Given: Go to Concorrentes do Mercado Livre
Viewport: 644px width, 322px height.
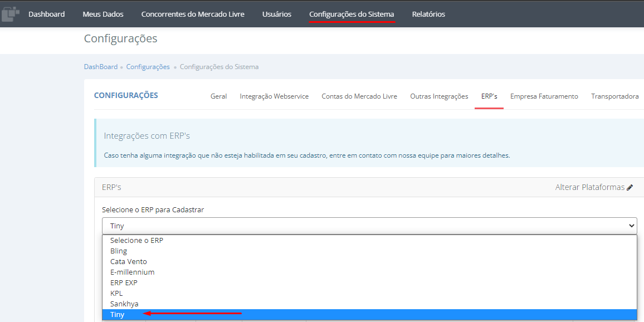Looking at the screenshot, I should pos(193,14).
